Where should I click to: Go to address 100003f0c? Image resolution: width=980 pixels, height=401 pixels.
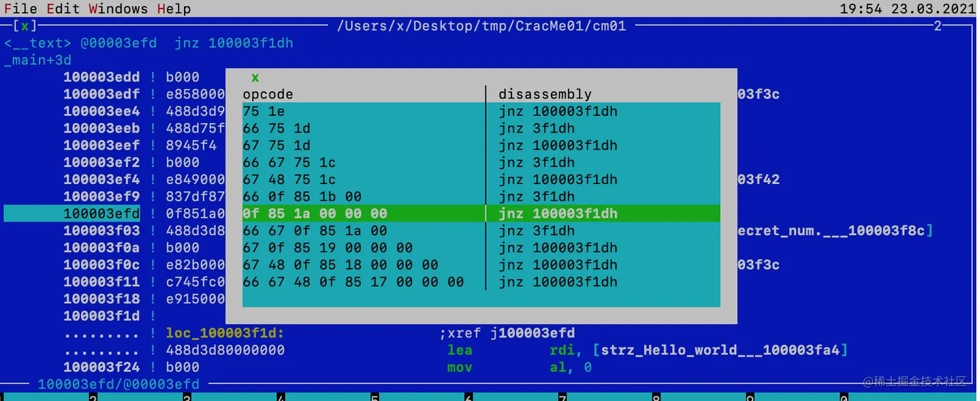click(101, 264)
